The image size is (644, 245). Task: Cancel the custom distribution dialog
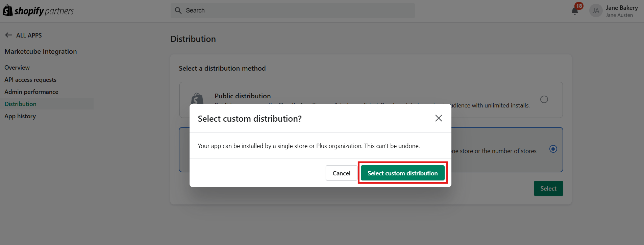(341, 173)
